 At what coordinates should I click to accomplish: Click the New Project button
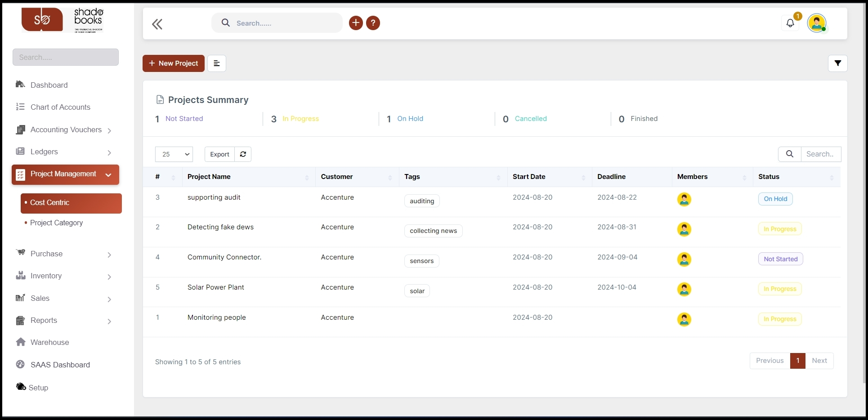click(174, 63)
